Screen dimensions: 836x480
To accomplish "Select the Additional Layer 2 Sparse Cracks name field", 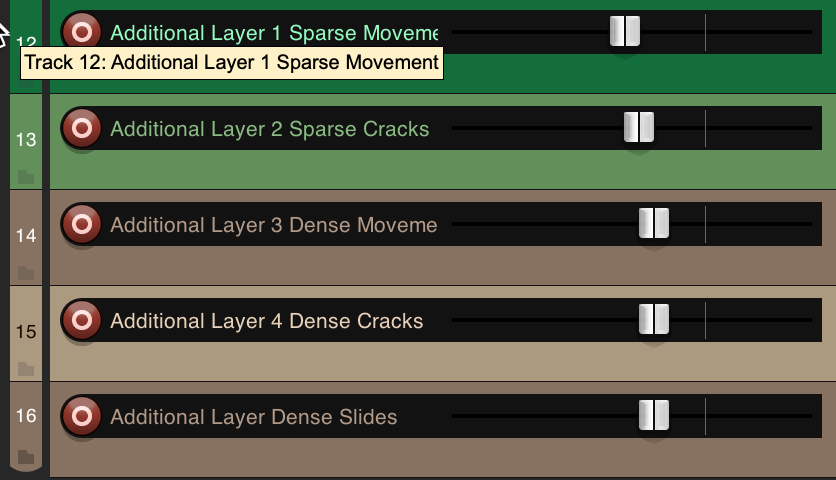I will coord(269,129).
